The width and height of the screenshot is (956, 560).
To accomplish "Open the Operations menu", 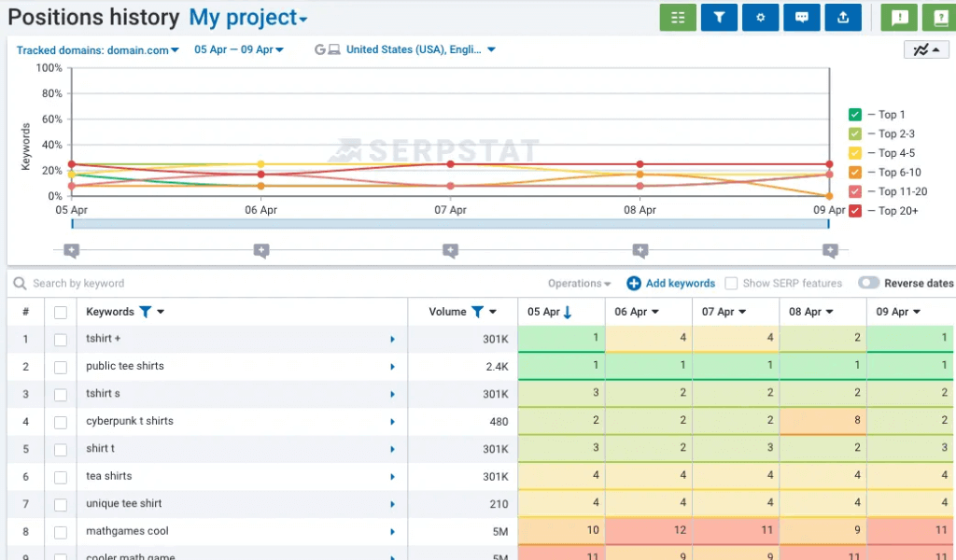I will 579,284.
